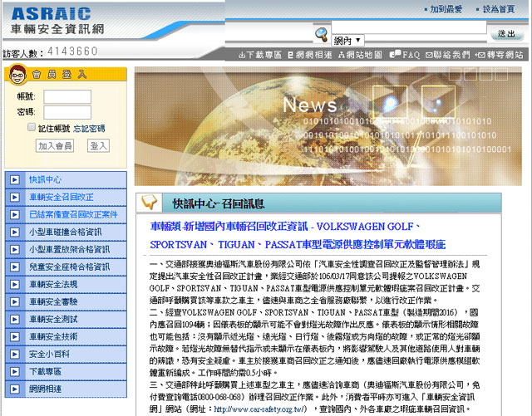Click the arrow icon beside 小型車碰撞合格資訊

click(15, 232)
